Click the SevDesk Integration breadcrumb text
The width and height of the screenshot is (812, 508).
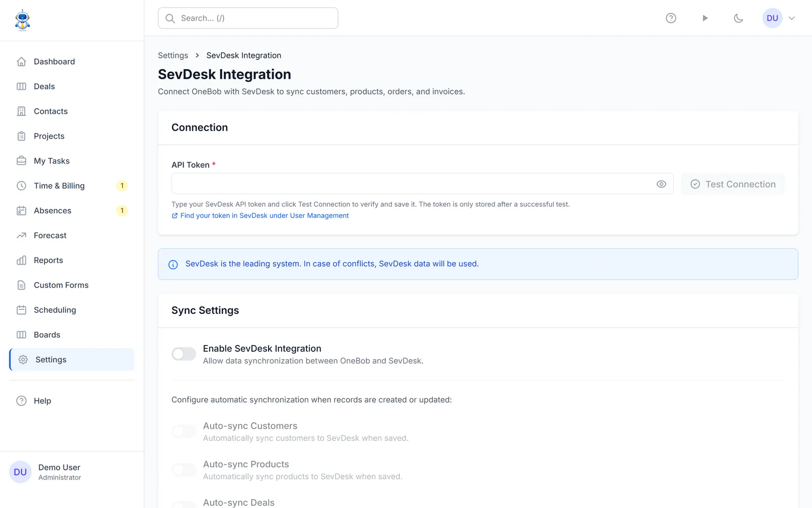pyautogui.click(x=244, y=55)
